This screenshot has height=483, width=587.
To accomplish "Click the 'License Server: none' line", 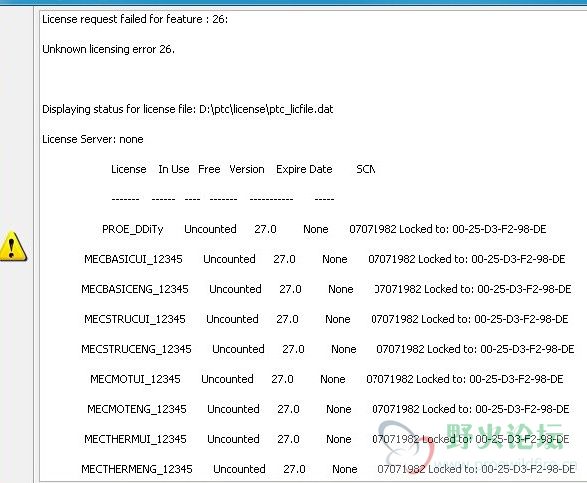I will (92, 139).
